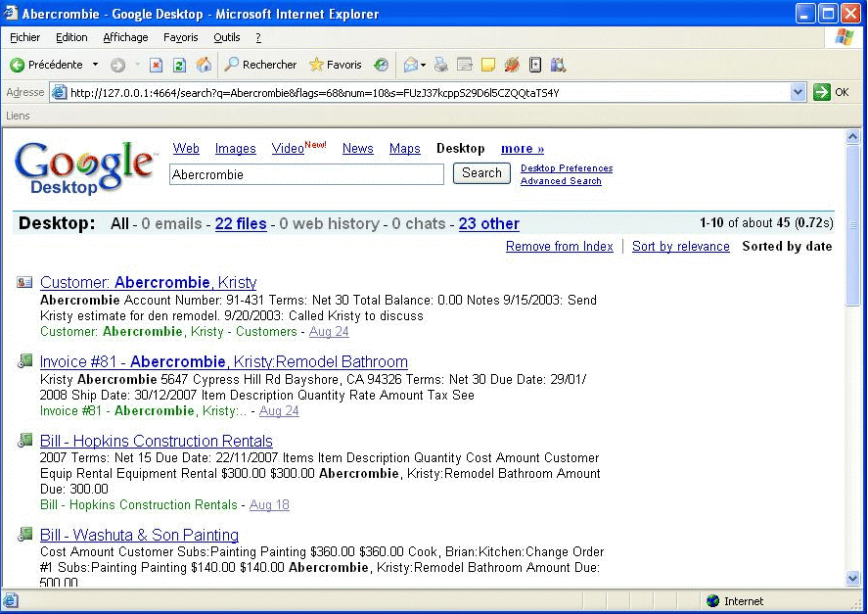The width and height of the screenshot is (868, 614).
Task: Open the Outils menu
Action: pos(227,37)
